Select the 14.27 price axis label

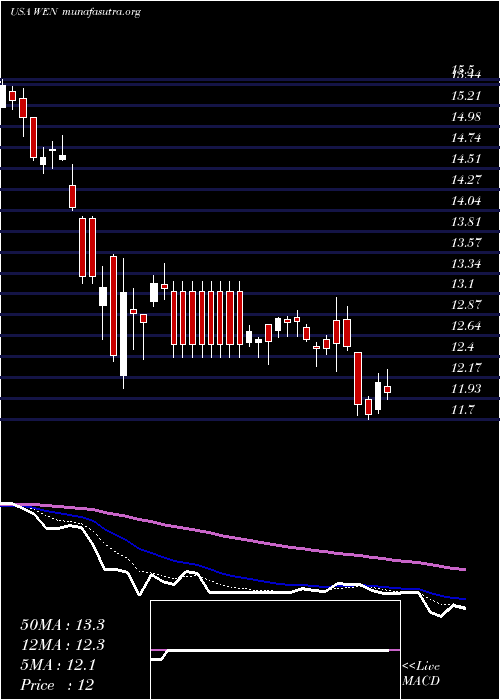[466, 179]
